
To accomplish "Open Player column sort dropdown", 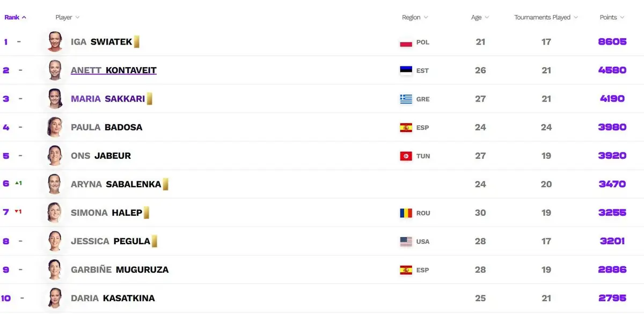I will point(68,17).
